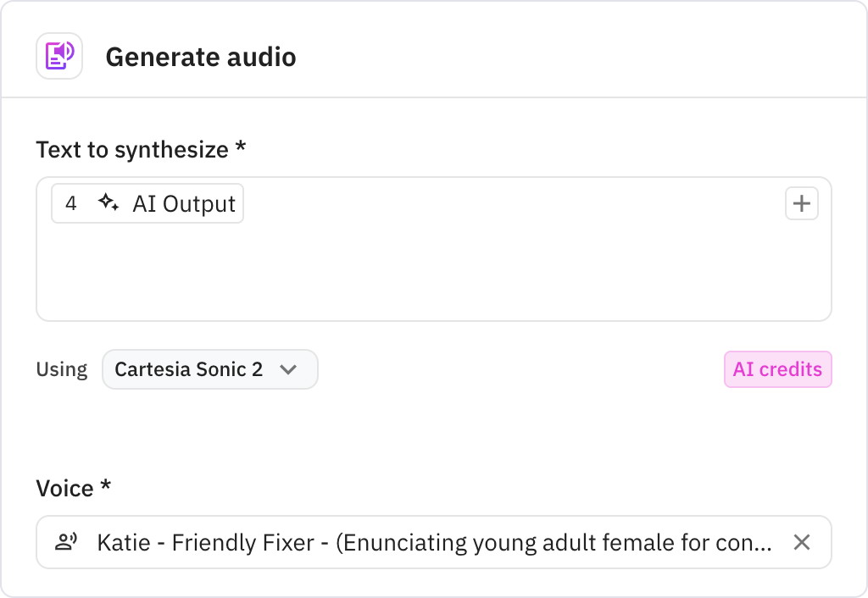This screenshot has width=868, height=598.
Task: Click the Generate audio header title
Action: 201,57
